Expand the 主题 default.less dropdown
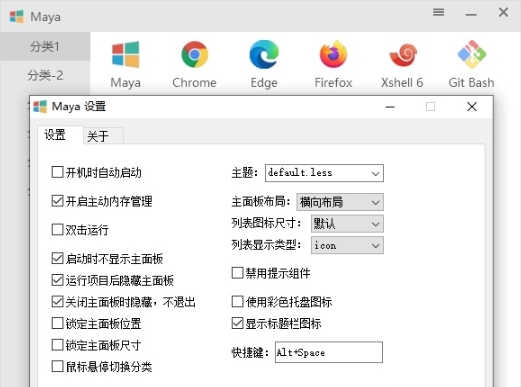 tap(324, 173)
